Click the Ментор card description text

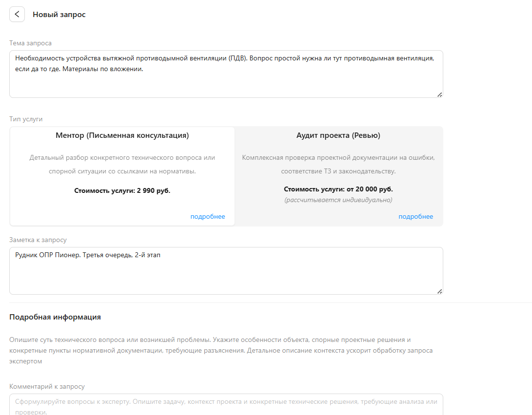pyautogui.click(x=121, y=164)
